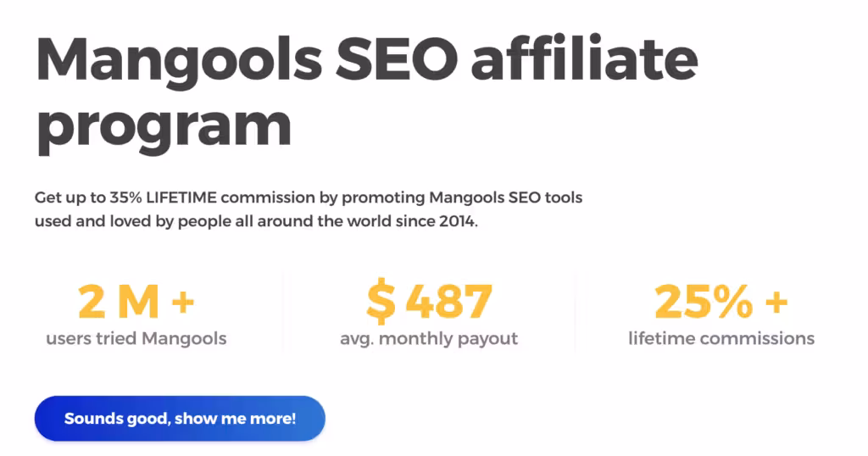Click the word "Mangools" in the main heading

pyautogui.click(x=178, y=59)
